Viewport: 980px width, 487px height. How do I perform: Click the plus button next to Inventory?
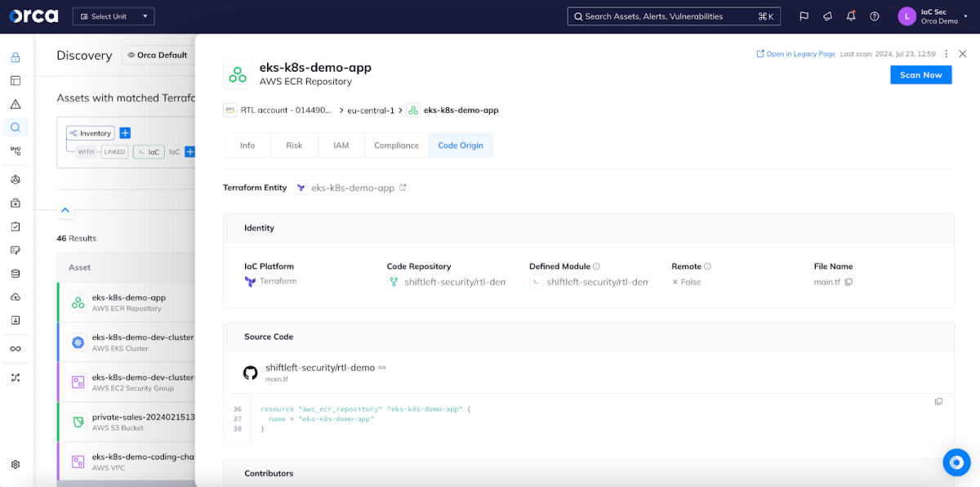(x=125, y=133)
